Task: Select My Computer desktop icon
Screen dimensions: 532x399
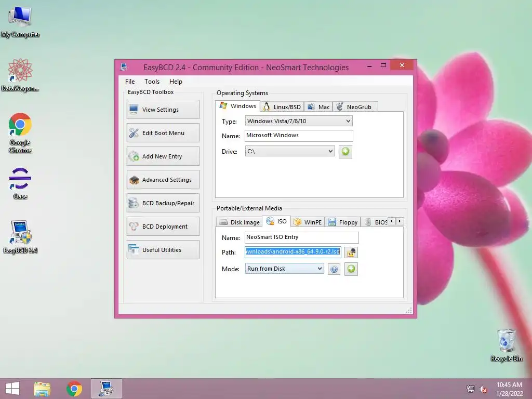Action: 20,22
